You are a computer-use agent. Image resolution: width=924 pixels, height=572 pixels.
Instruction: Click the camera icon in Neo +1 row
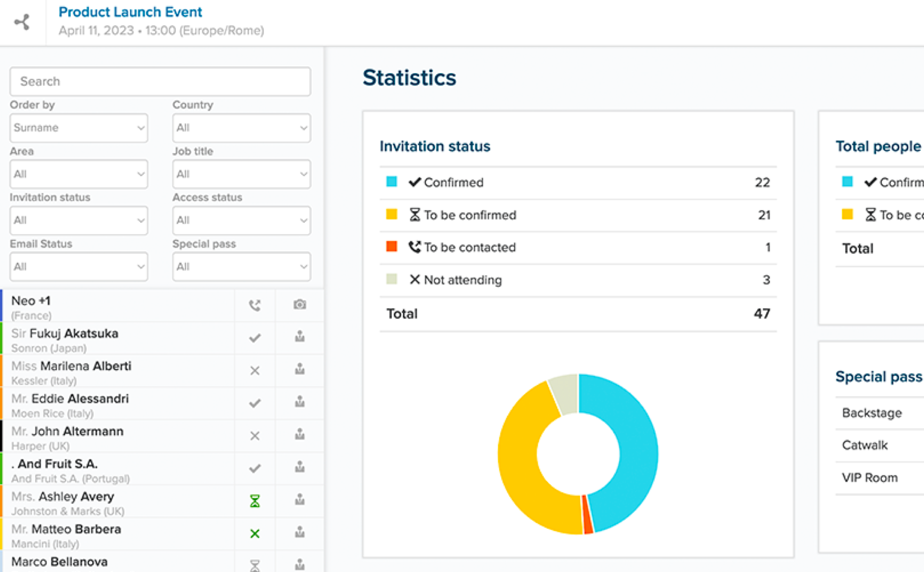coord(300,305)
